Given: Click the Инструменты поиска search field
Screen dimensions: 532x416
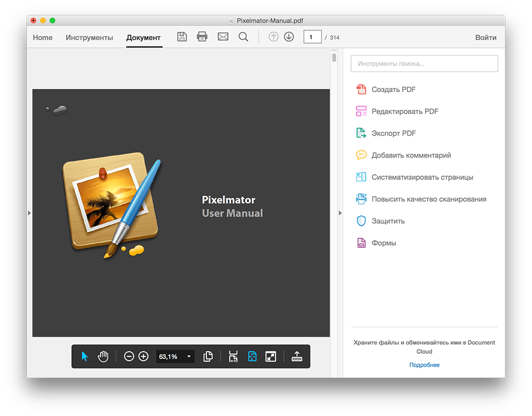Looking at the screenshot, I should (x=424, y=63).
